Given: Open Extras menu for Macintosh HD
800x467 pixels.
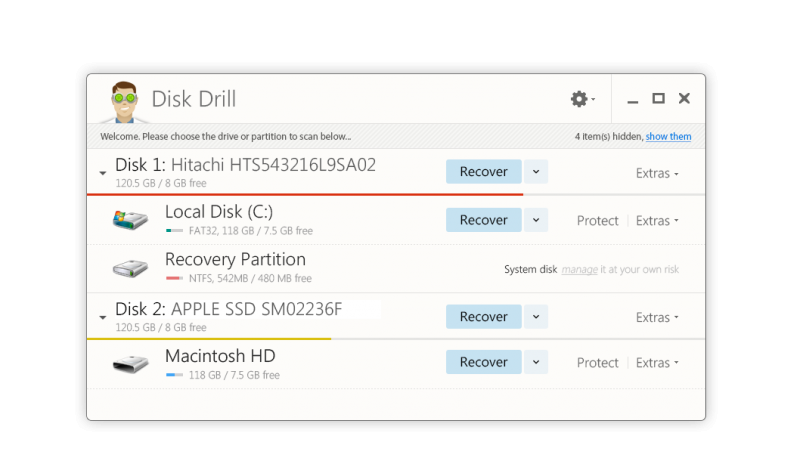Looking at the screenshot, I should click(x=657, y=363).
